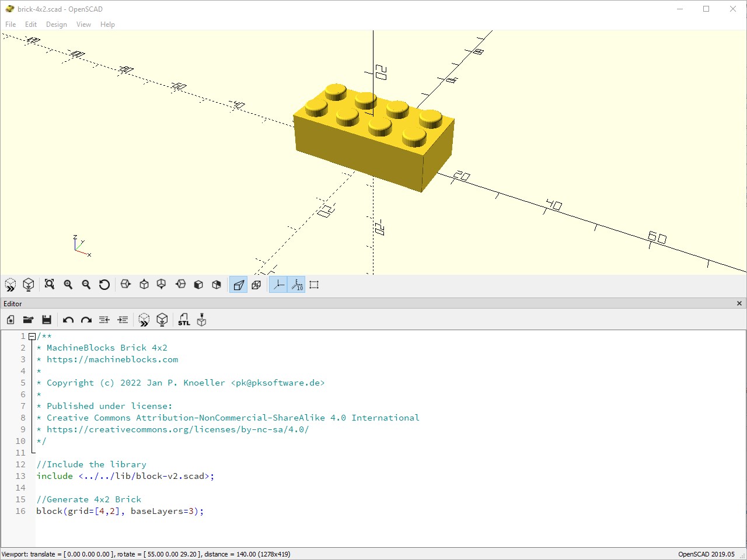Click line number 12 in gutter

tap(20, 464)
